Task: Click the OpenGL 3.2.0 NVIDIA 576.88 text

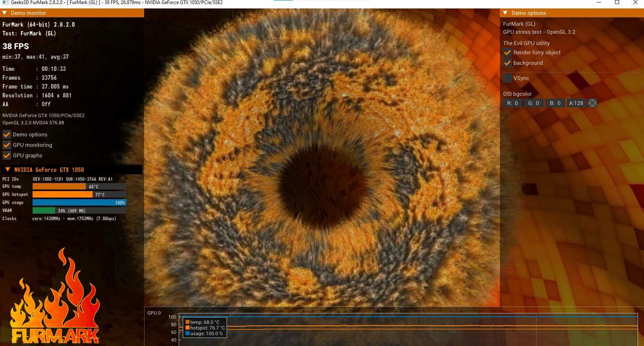Action: [33, 123]
